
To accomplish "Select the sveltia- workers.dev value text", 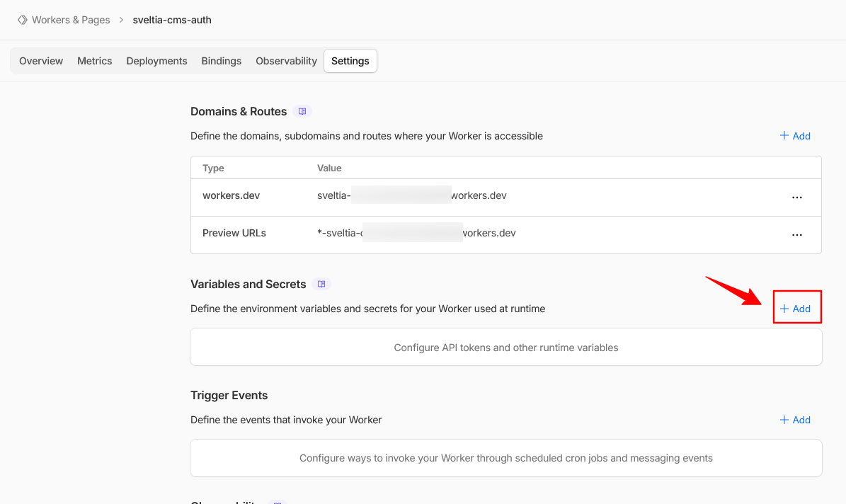I will [x=411, y=195].
